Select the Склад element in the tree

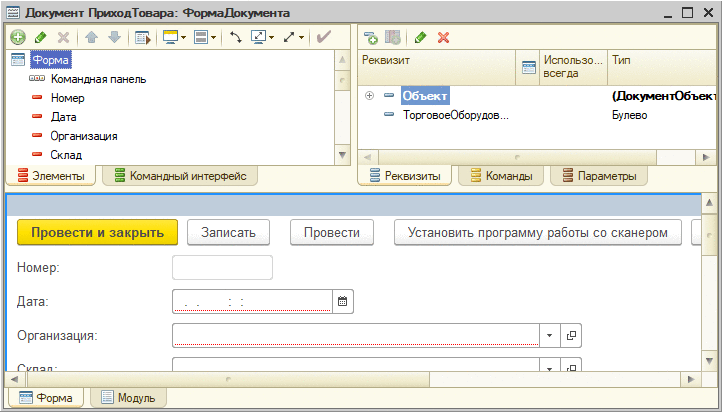tap(66, 155)
